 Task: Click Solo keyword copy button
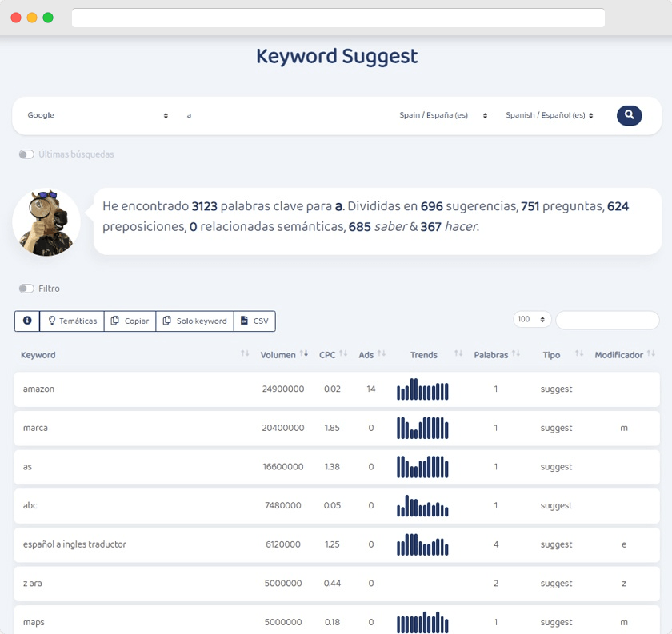195,321
